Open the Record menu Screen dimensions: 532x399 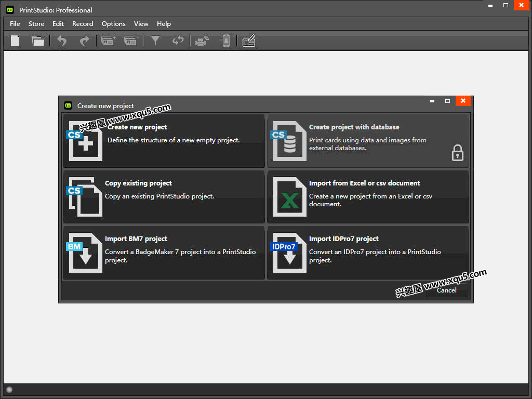[x=83, y=24]
